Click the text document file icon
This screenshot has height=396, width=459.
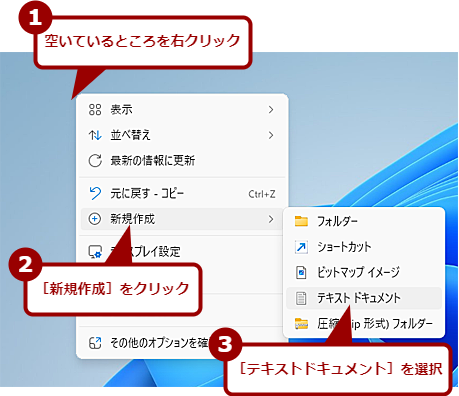[301, 298]
